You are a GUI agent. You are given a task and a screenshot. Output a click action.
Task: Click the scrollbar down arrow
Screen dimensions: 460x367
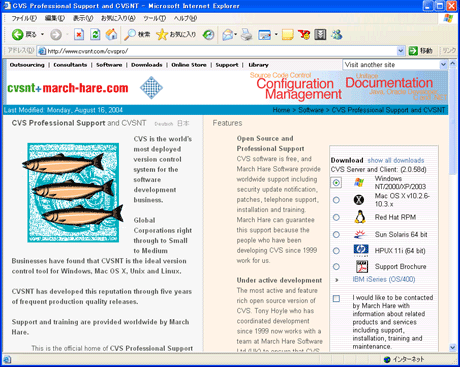click(452, 347)
